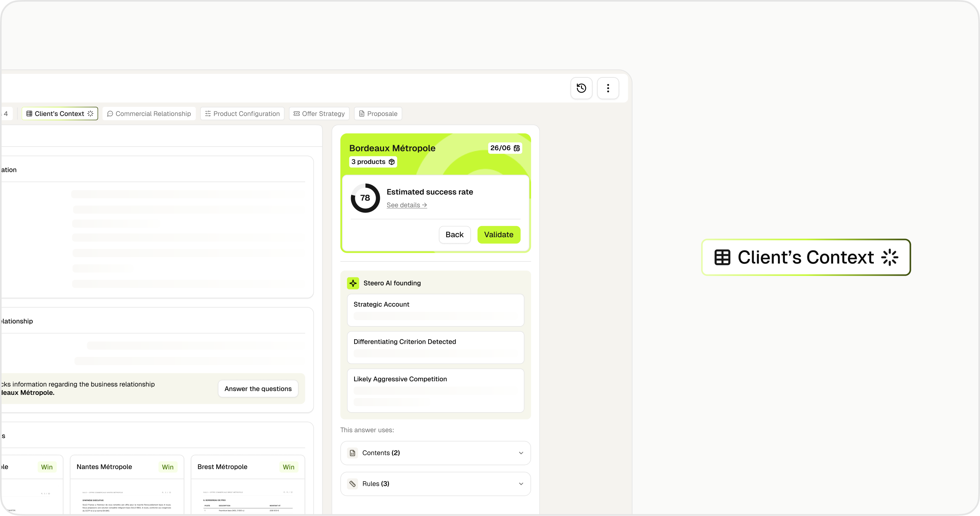Viewport: 980px width, 516px height.
Task: Go to Product Configuration tab
Action: 242,114
